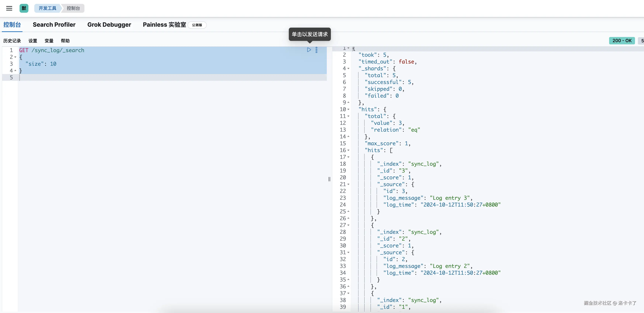Open the Grok Debugger tab
Viewport: 644px width, 313px height.
tap(109, 25)
